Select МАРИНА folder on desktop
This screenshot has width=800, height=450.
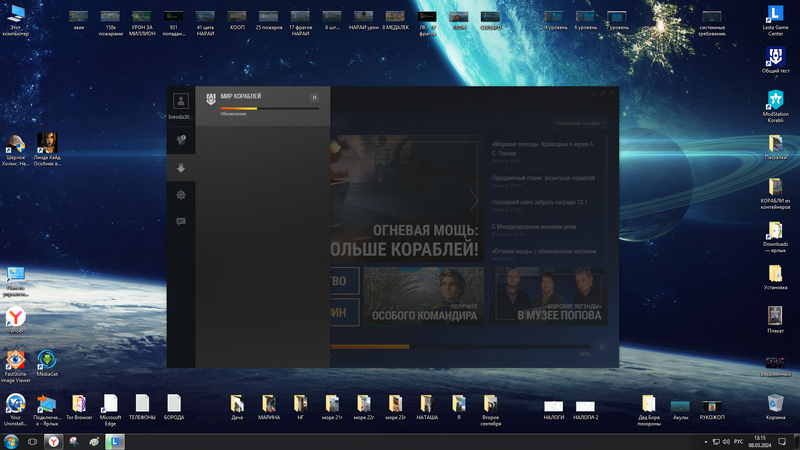(x=269, y=407)
